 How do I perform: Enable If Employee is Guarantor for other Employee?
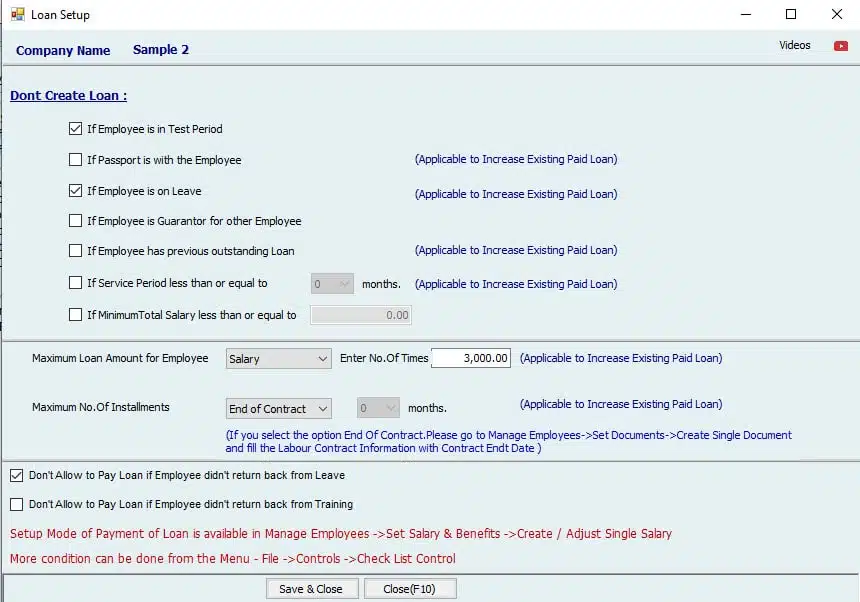tap(75, 220)
